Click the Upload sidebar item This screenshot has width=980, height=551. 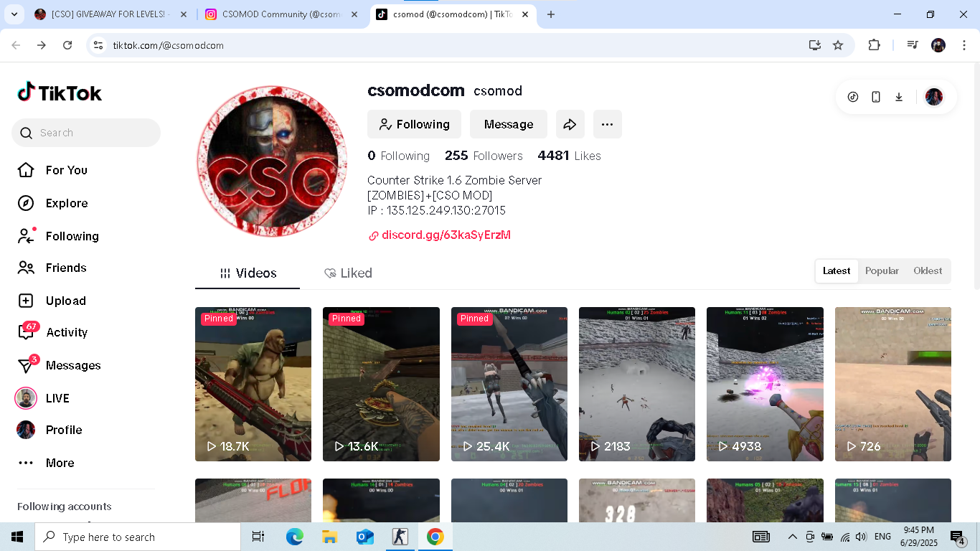pyautogui.click(x=65, y=301)
